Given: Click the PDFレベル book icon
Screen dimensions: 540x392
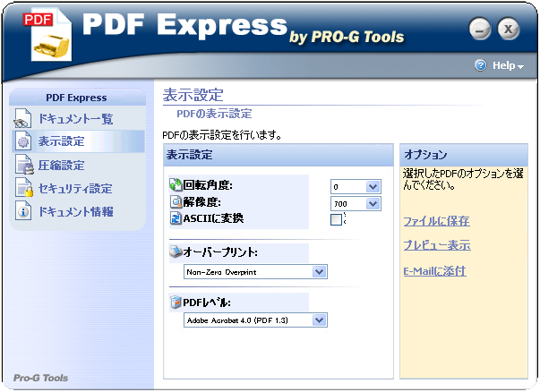Looking at the screenshot, I should pyautogui.click(x=176, y=303).
